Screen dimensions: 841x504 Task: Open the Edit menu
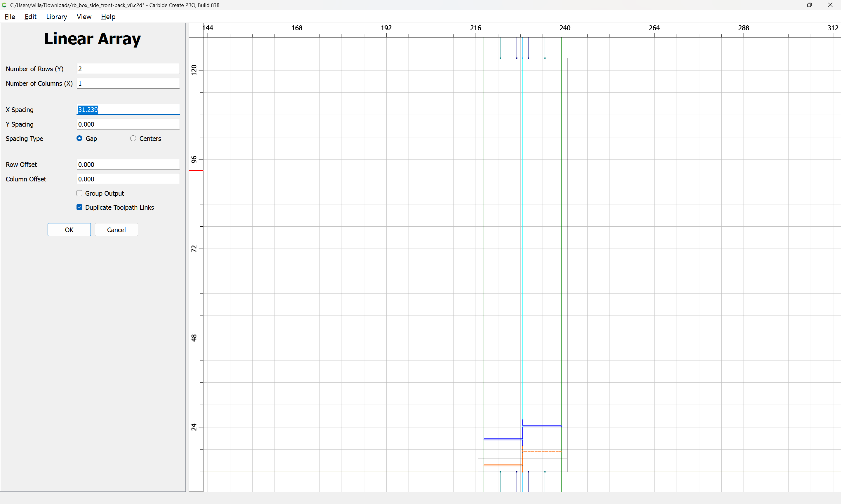click(30, 17)
